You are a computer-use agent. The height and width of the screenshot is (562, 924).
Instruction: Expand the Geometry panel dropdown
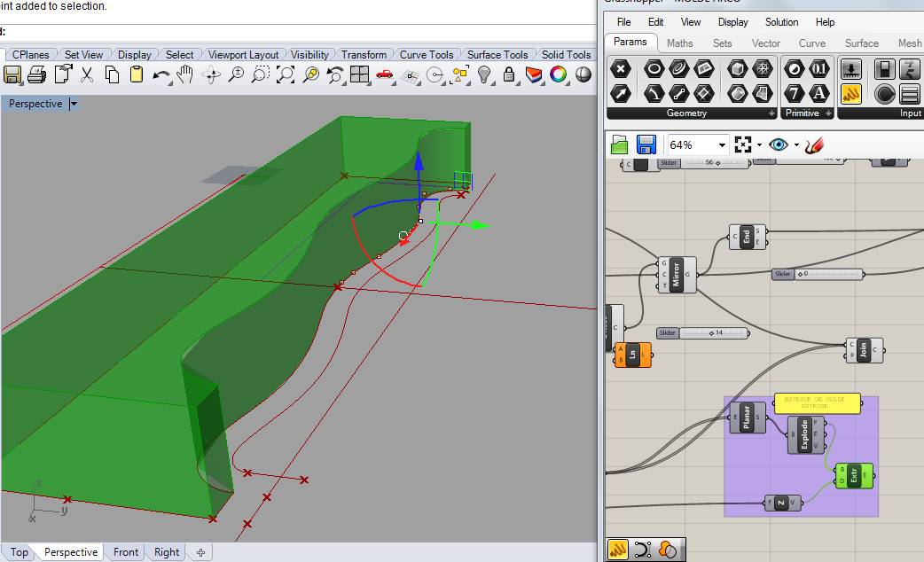coord(771,113)
